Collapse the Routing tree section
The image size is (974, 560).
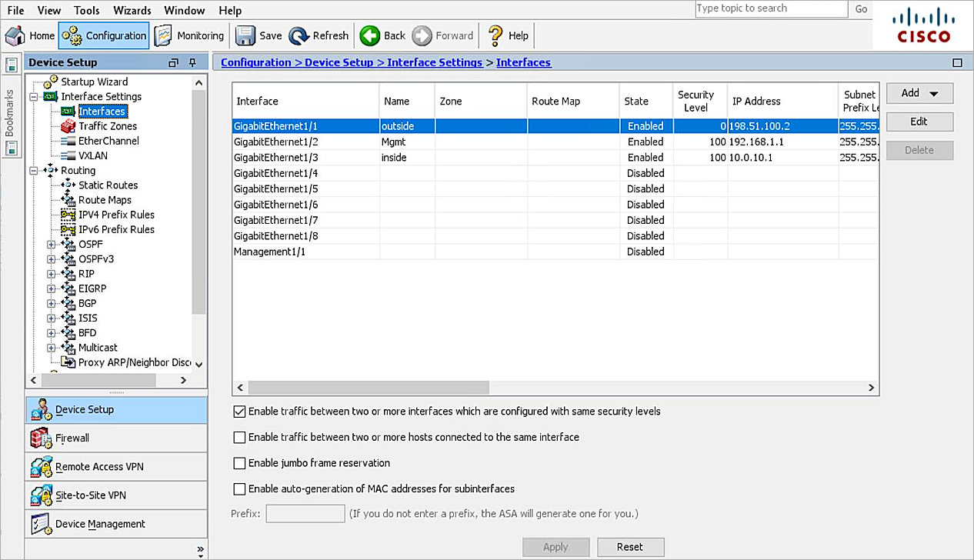[35, 170]
